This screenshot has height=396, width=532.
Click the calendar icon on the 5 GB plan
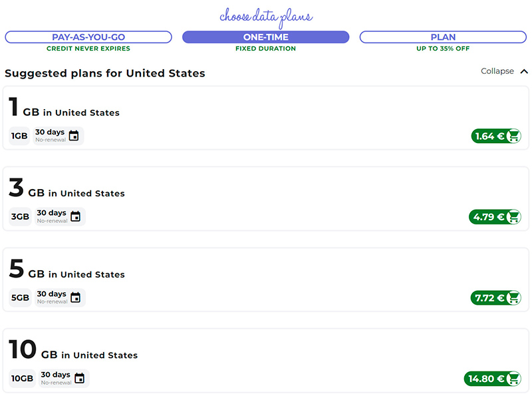(76, 297)
